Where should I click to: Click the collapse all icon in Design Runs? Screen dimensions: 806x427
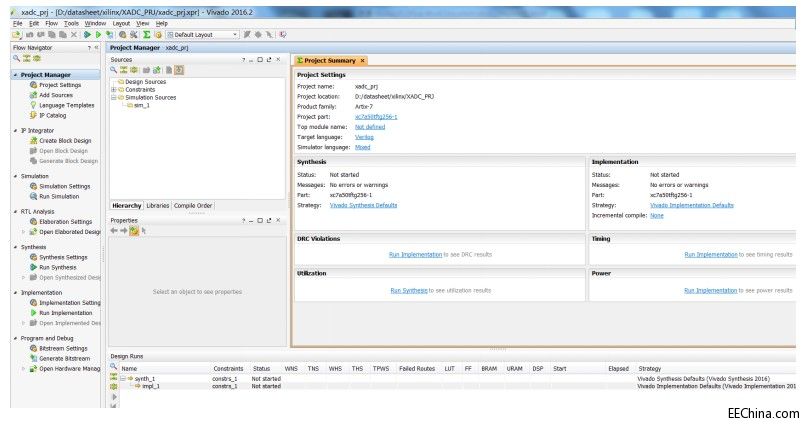click(x=114, y=377)
